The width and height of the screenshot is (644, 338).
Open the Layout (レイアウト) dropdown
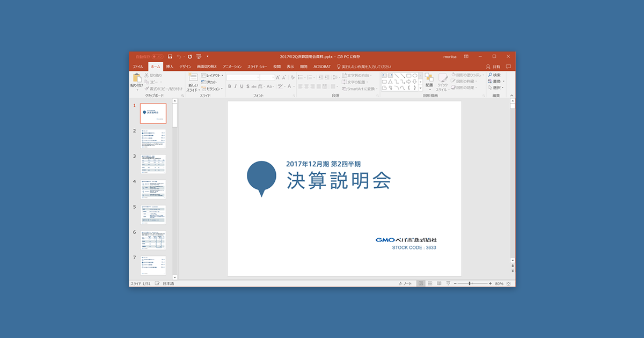point(212,76)
